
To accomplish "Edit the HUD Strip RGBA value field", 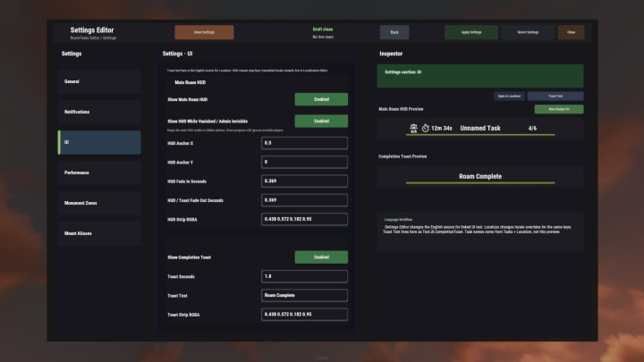I will coord(304,219).
